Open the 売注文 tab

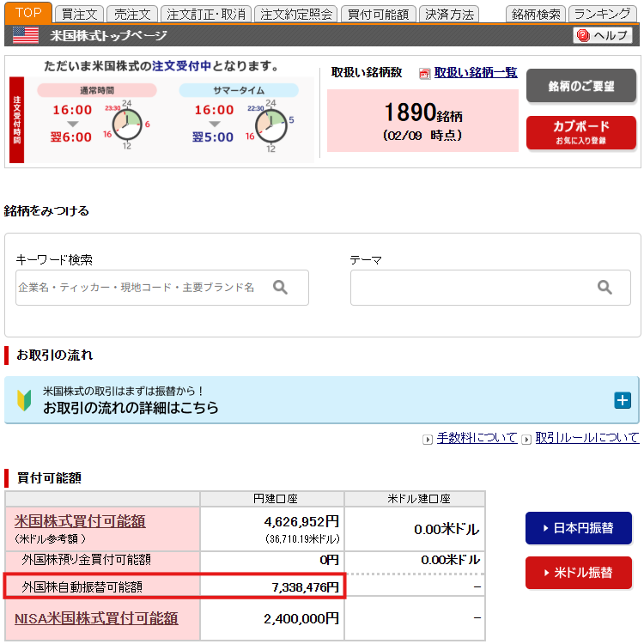pyautogui.click(x=133, y=14)
